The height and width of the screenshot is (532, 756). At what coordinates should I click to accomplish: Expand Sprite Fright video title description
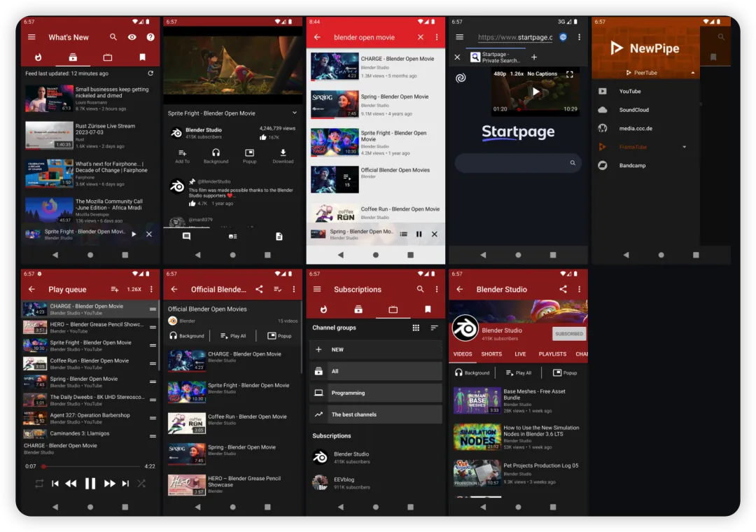(x=295, y=113)
